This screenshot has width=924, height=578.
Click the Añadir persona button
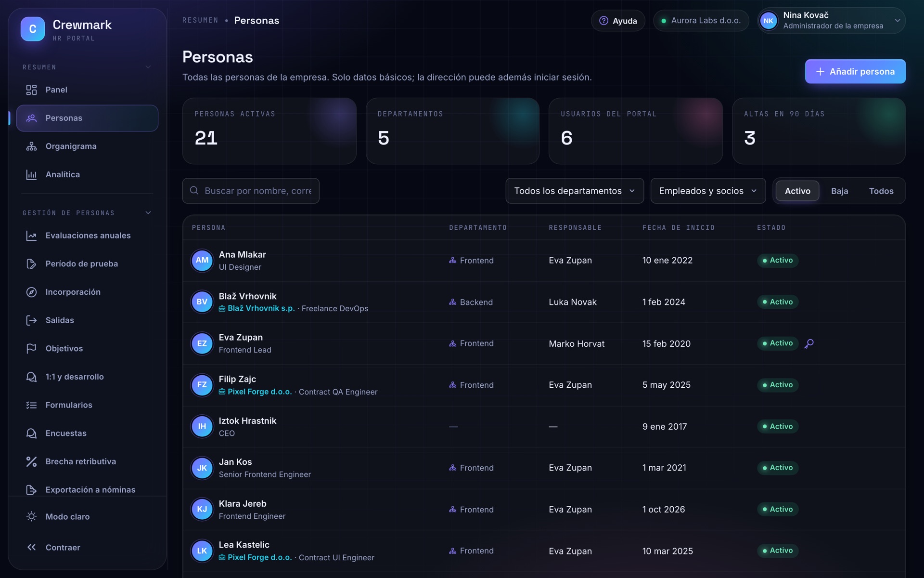(x=855, y=71)
